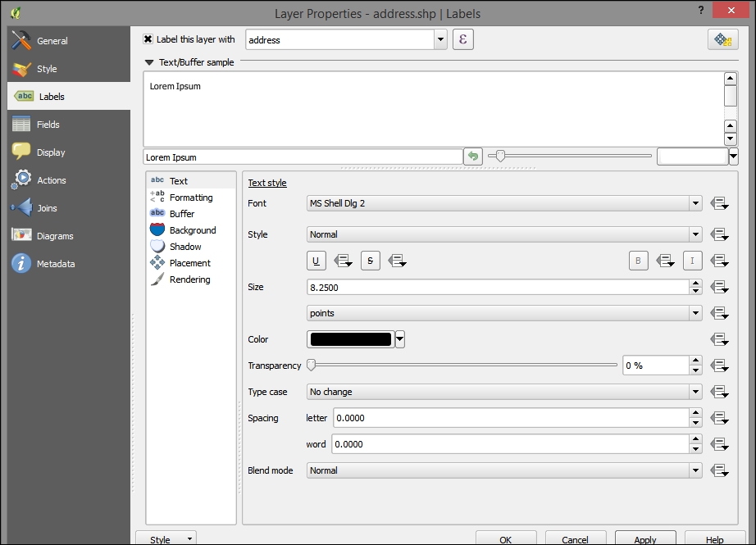Select Placement in the label settings list
The height and width of the screenshot is (545, 756).
(x=189, y=263)
